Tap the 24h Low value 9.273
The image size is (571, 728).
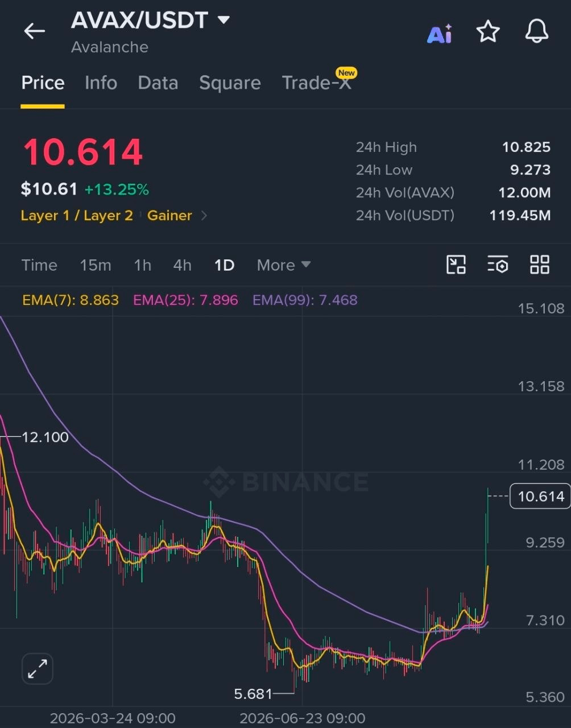[x=530, y=170]
